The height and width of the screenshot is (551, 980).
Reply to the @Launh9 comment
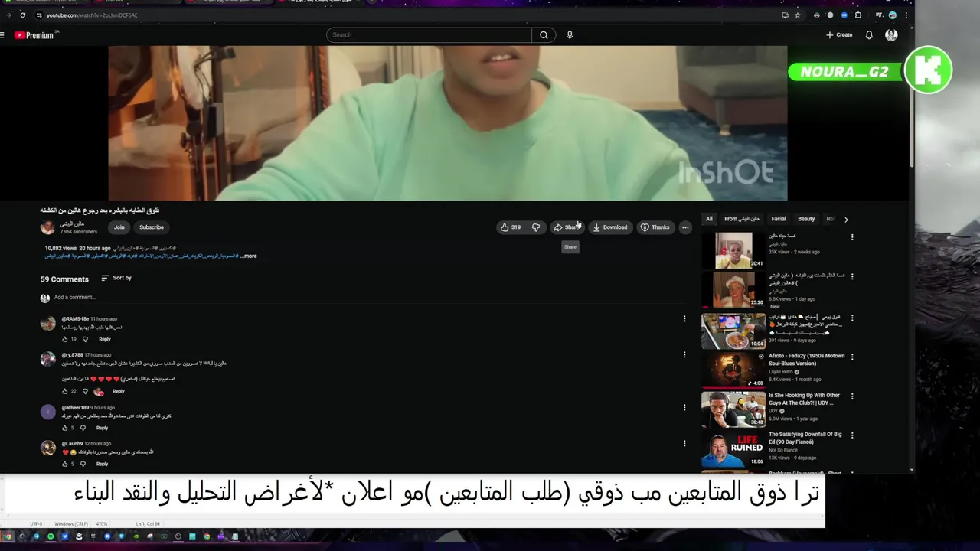103,464
